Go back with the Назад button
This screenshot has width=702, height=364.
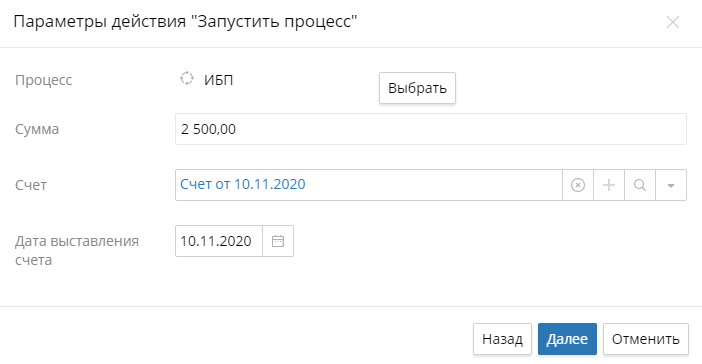[x=502, y=339]
